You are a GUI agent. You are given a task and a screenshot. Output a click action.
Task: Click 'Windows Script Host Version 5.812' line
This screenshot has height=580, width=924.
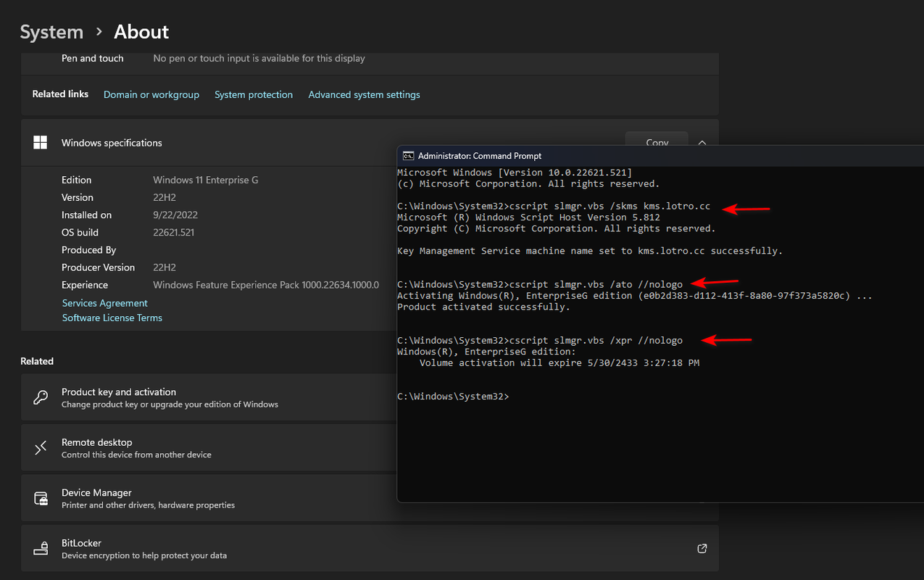click(x=529, y=217)
